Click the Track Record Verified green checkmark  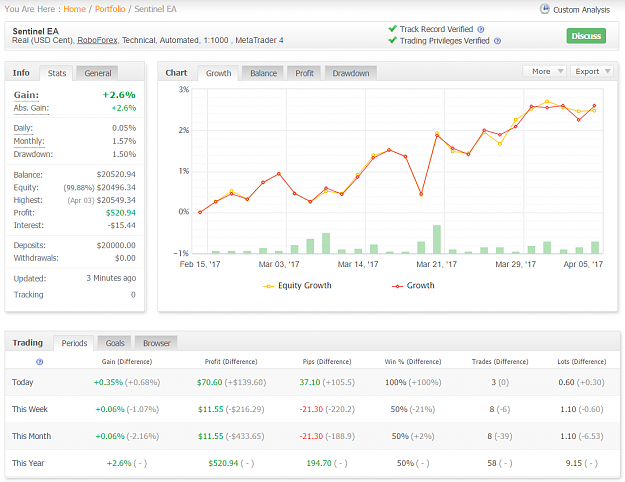coord(393,29)
